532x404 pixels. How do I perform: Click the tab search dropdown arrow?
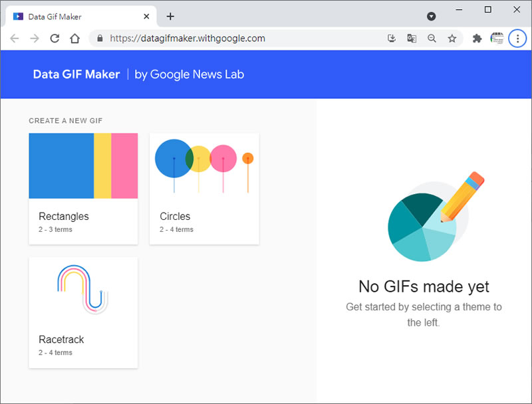431,16
